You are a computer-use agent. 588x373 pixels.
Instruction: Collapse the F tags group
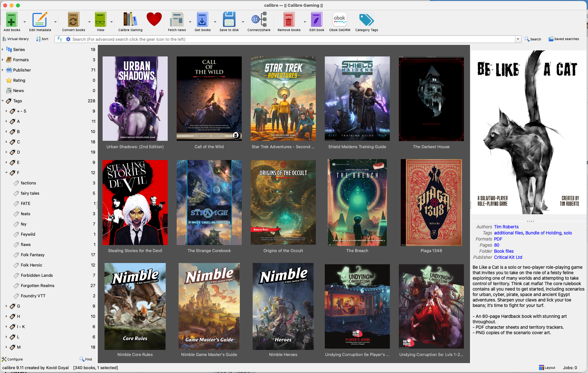coord(6,173)
